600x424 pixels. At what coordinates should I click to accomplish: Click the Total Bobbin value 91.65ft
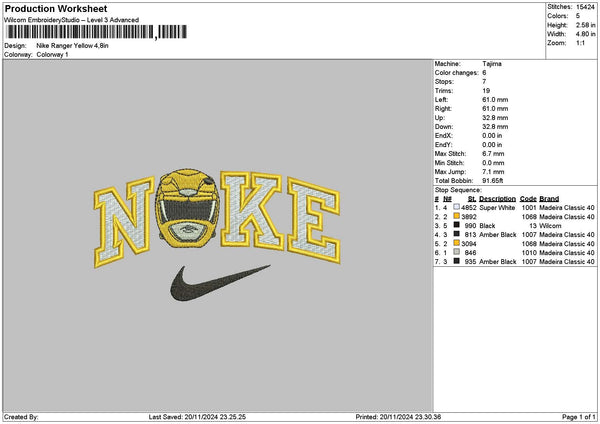coord(492,181)
